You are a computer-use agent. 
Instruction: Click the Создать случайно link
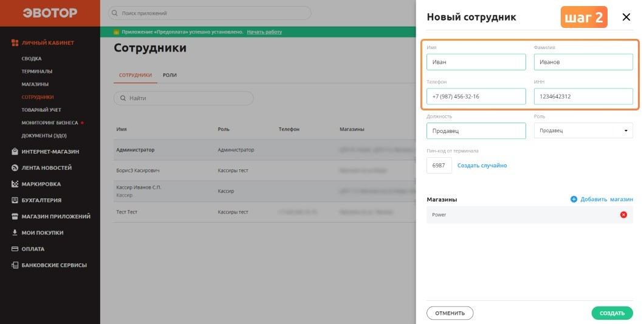point(482,165)
